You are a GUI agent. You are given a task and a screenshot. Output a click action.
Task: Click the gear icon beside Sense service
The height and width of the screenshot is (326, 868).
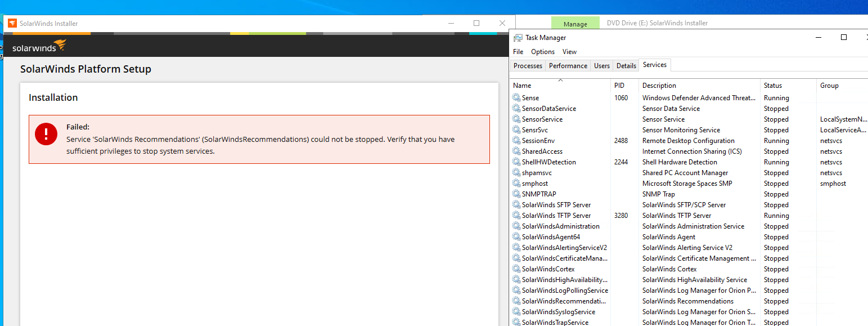[x=516, y=98]
